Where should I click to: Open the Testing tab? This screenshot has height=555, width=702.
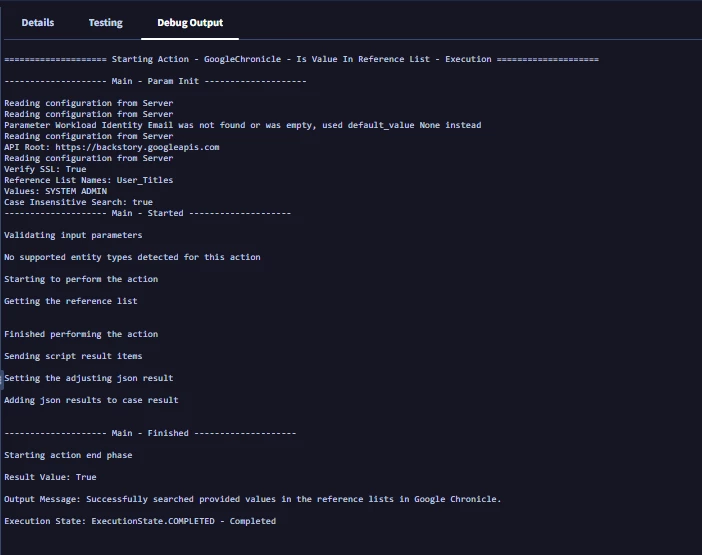tap(105, 23)
